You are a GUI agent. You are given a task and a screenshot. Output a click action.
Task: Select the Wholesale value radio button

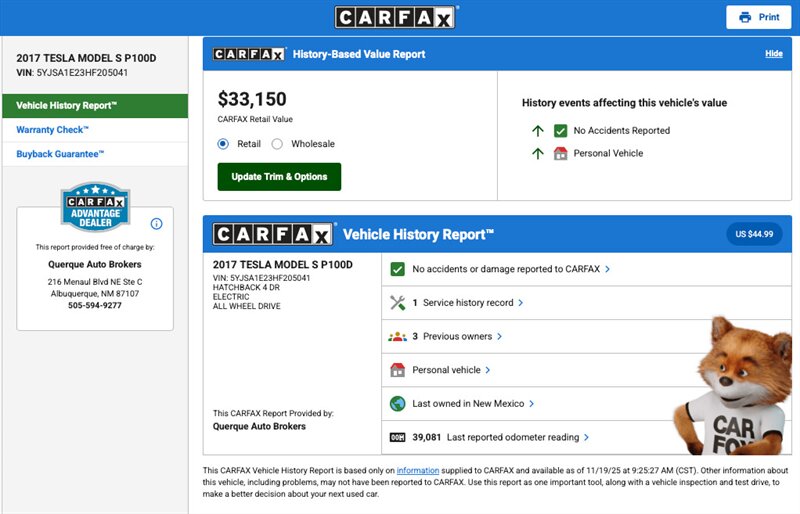pos(277,144)
